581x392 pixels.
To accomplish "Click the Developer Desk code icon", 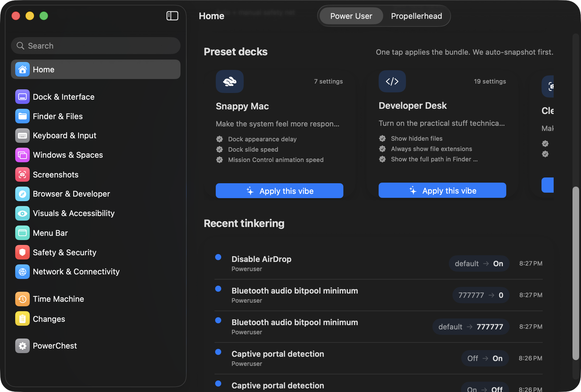I will coord(392,81).
